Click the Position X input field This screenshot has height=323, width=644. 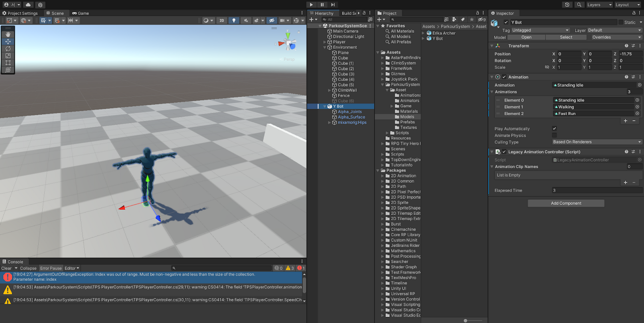point(570,54)
